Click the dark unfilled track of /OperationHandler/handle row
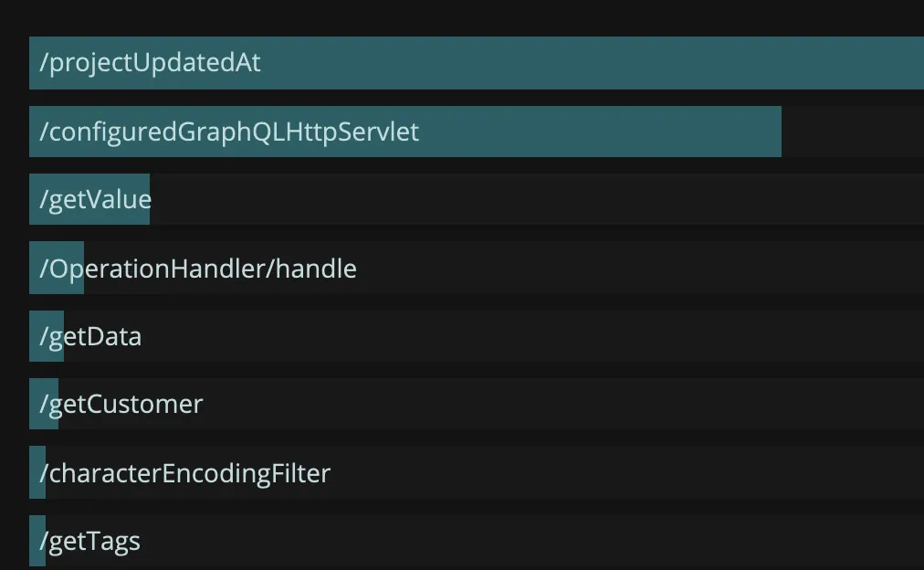This screenshot has height=570, width=924. tap(639, 268)
